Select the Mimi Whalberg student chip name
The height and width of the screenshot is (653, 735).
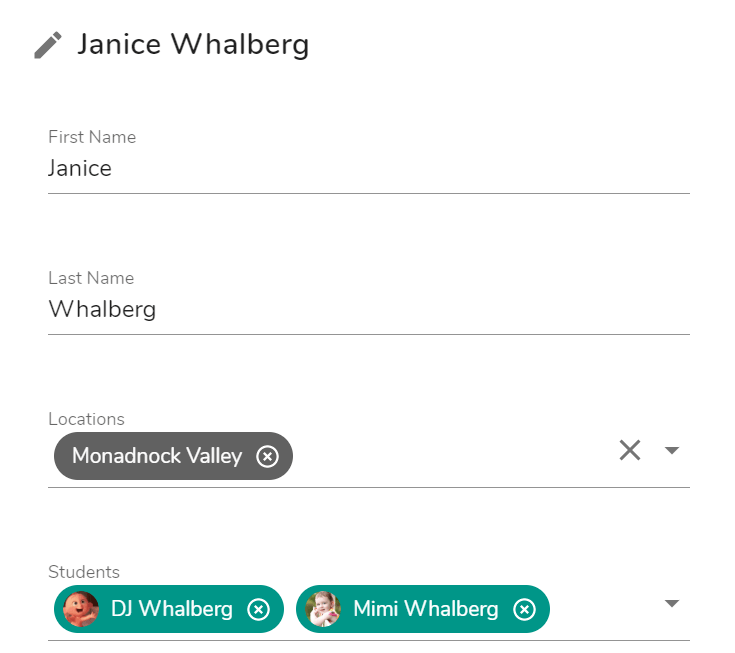point(426,609)
